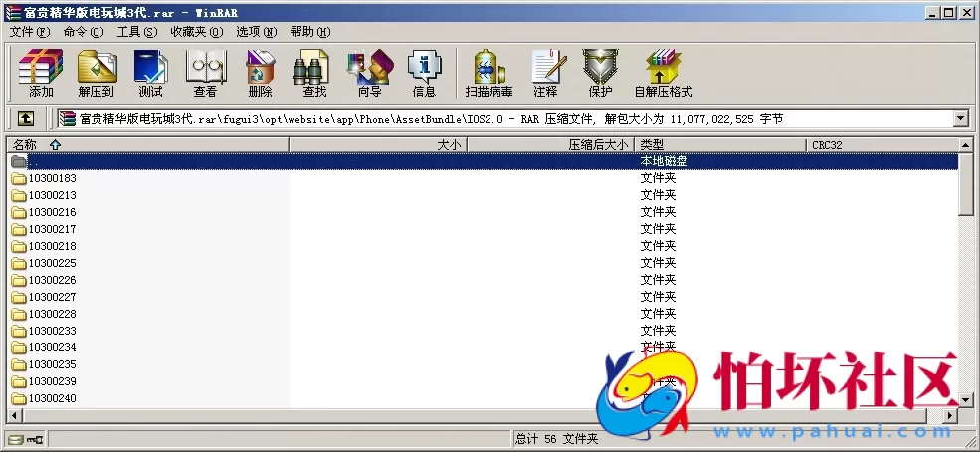Image resolution: width=980 pixels, height=452 pixels.
Task: Click folder icon of 10300213
Action: 19,196
